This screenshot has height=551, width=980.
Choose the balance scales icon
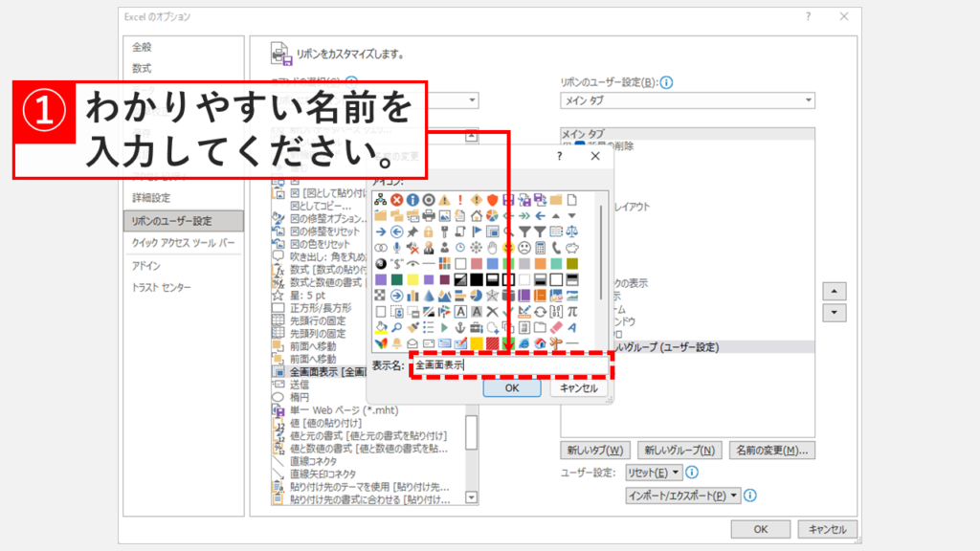[572, 231]
